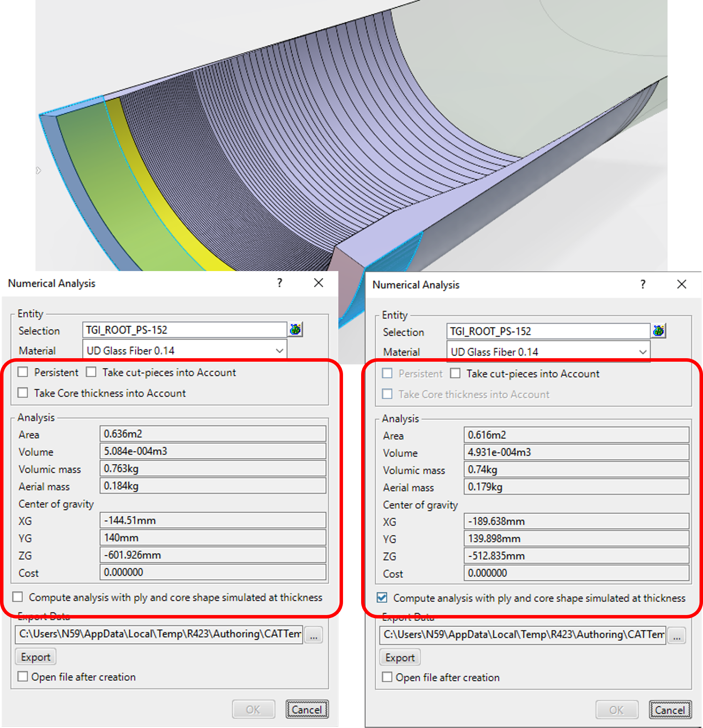Check Take cut-pieces into Account in right dialog
The width and height of the screenshot is (703, 728).
[x=455, y=374]
